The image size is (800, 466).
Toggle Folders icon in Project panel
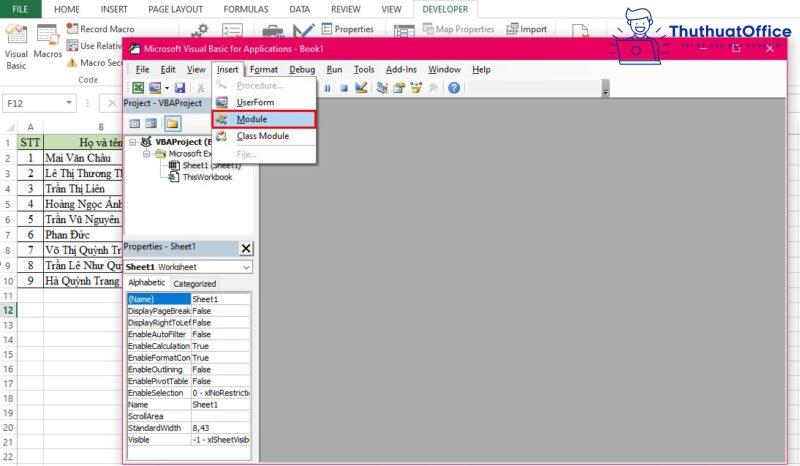coord(172,124)
